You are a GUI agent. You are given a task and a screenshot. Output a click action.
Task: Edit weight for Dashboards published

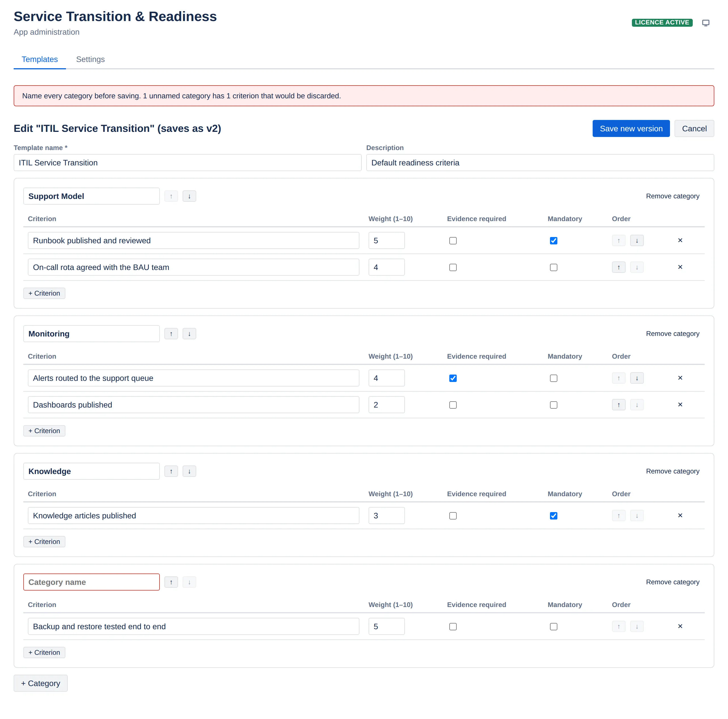pyautogui.click(x=387, y=404)
